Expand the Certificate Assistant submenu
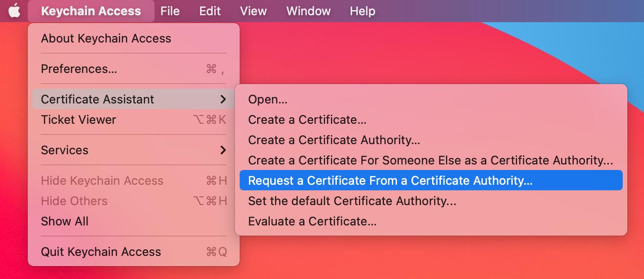Viewport: 644px width, 279px height. (x=134, y=99)
